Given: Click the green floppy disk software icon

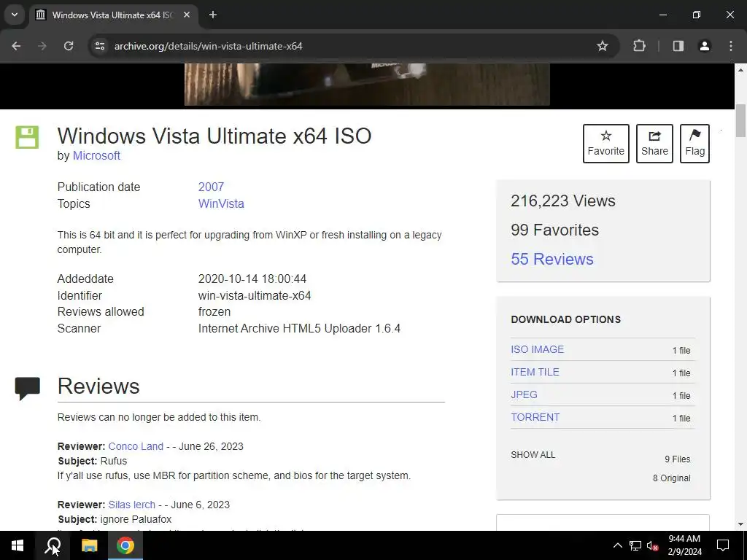Looking at the screenshot, I should point(27,137).
